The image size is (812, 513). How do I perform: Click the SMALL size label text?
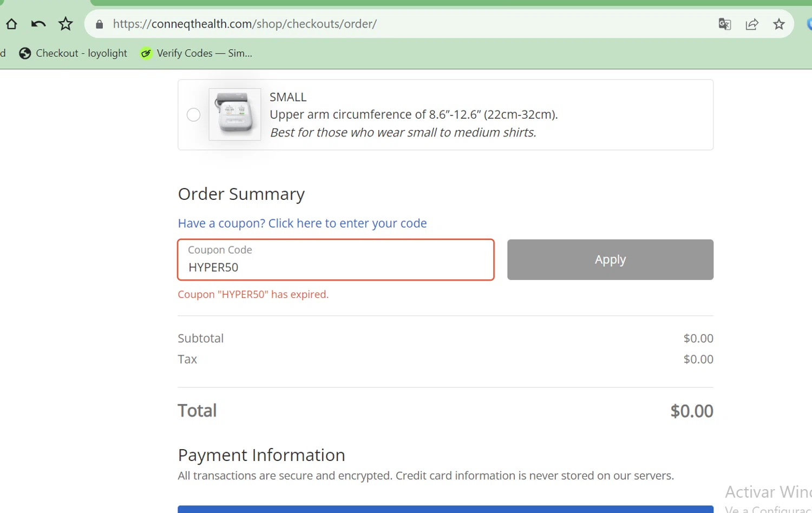click(x=288, y=97)
